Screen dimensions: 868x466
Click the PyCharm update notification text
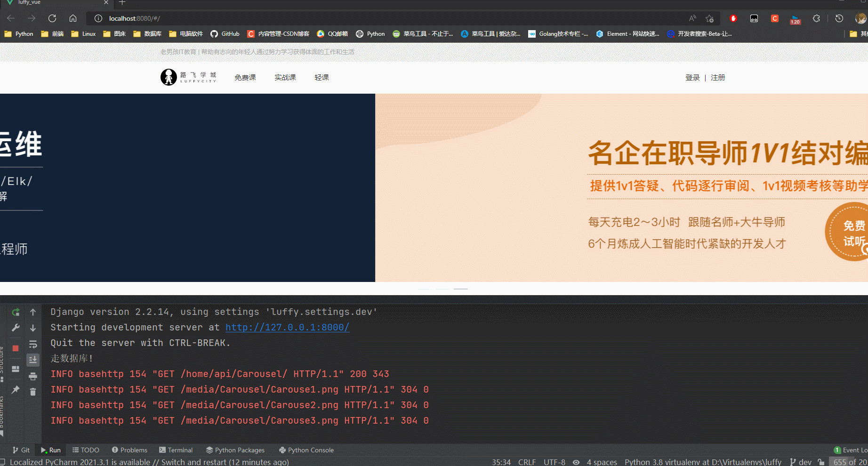click(149, 462)
